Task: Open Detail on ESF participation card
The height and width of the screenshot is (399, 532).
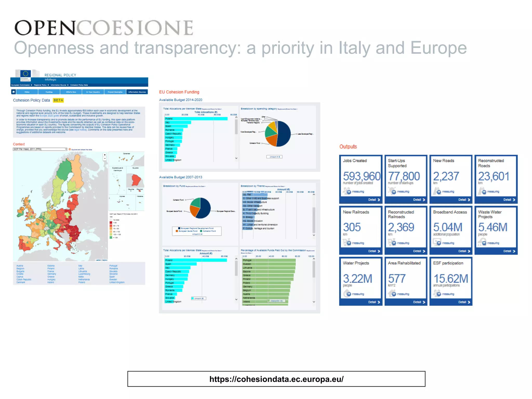Action: pos(464,302)
